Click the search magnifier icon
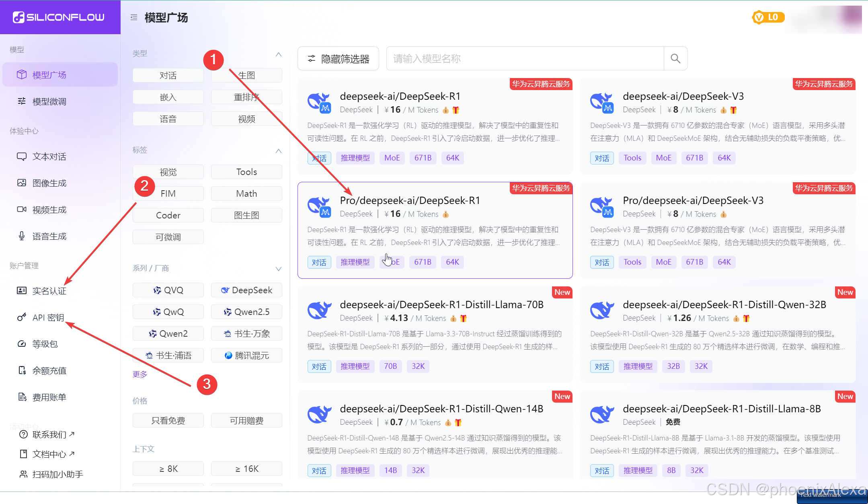The height and width of the screenshot is (504, 868). point(675,59)
